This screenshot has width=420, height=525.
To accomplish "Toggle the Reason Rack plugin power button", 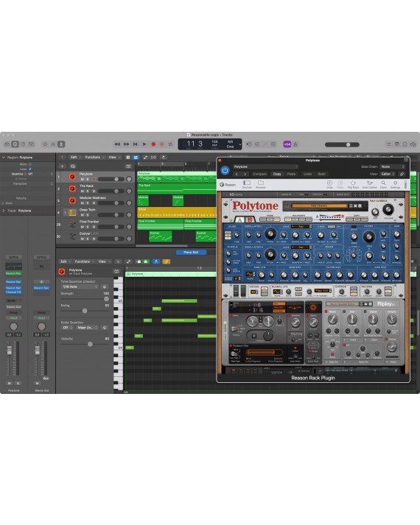I will click(x=225, y=170).
